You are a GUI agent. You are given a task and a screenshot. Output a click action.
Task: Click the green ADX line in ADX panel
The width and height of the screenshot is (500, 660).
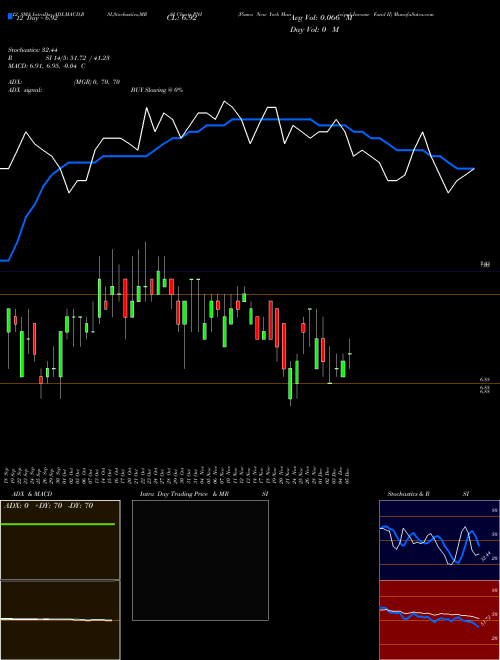point(58,524)
